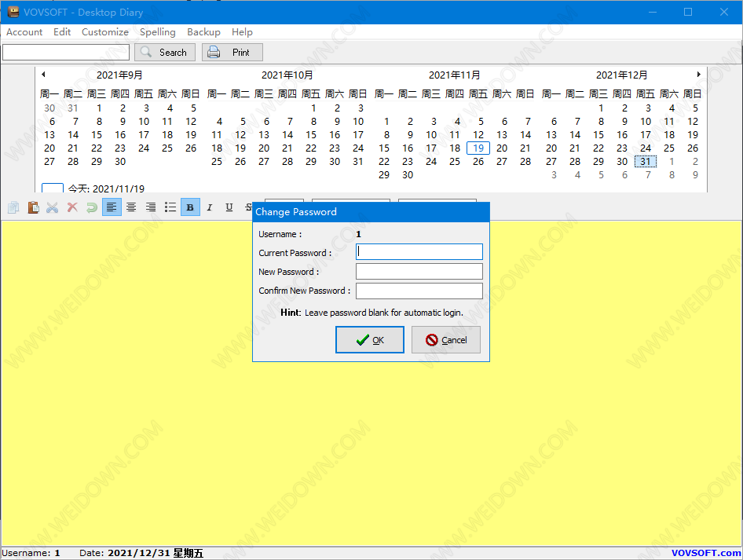Screen dimensions: 743x560
Task: Cancel the Change Password dialog
Action: (446, 340)
